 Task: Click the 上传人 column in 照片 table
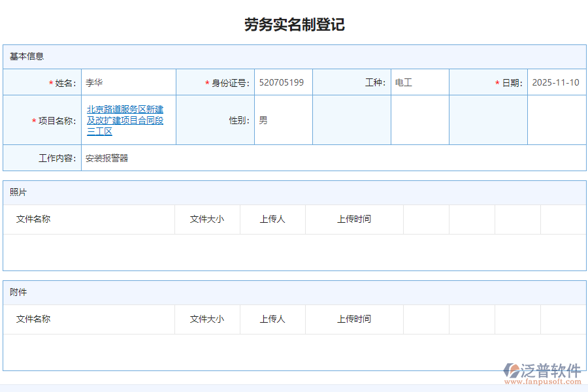[x=272, y=219]
